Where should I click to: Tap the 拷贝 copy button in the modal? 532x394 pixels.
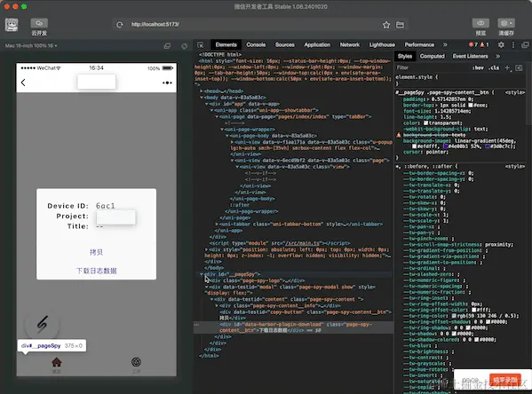pyautogui.click(x=96, y=252)
